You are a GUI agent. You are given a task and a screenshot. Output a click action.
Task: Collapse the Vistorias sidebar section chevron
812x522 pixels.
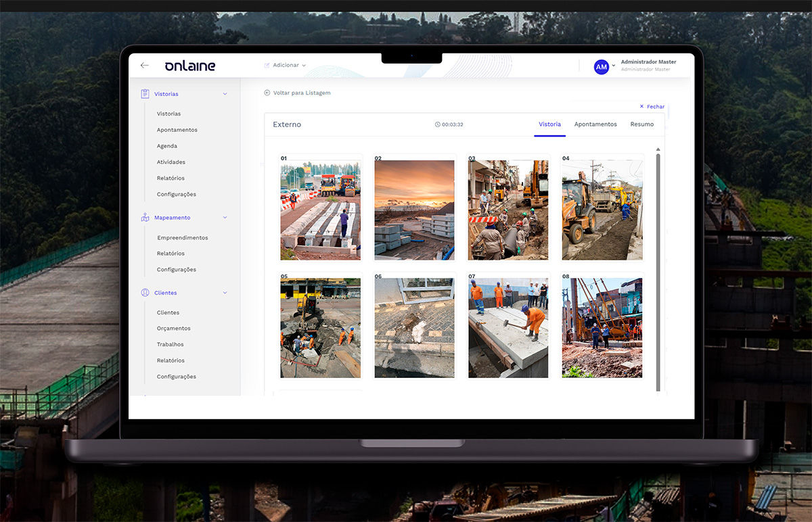pyautogui.click(x=225, y=94)
